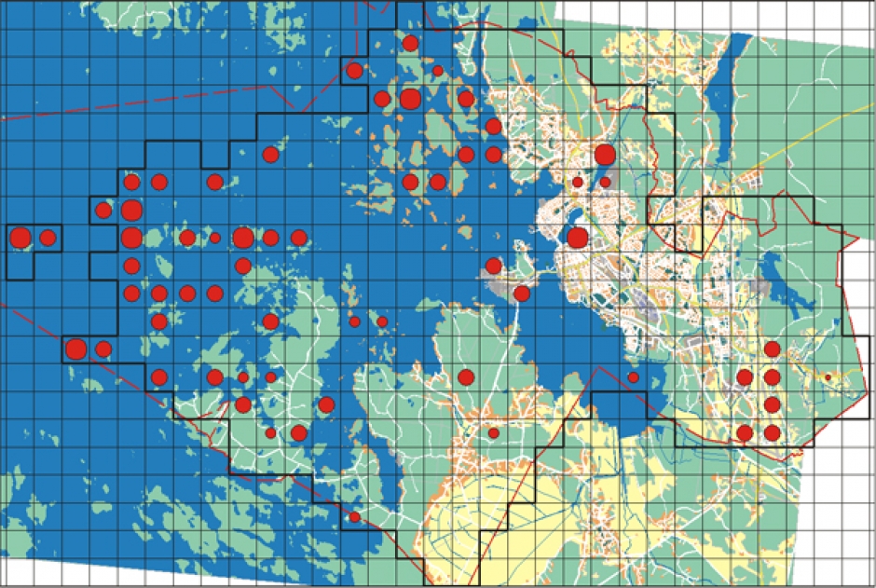876x588 pixels.
Task: Select the topmost red dot on the map
Action: click(x=410, y=43)
